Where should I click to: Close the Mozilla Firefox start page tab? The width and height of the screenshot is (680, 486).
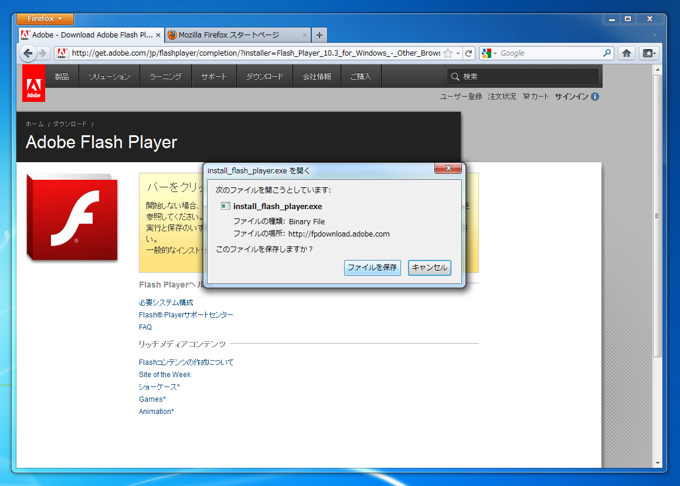[x=304, y=35]
